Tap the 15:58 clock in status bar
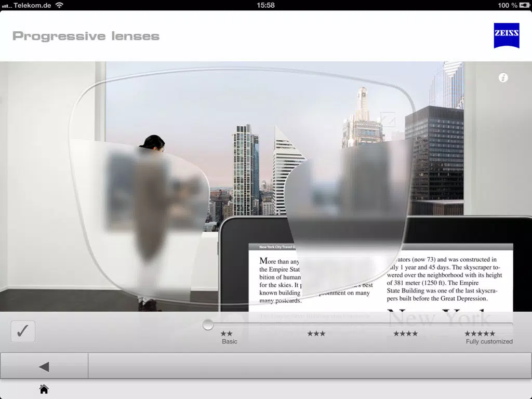The width and height of the screenshot is (532, 399). pos(265,5)
